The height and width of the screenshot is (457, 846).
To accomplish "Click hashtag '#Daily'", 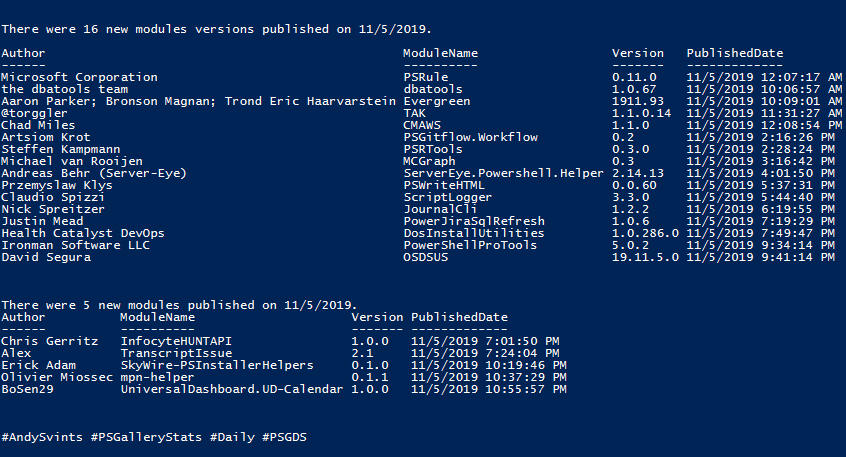I will click(232, 436).
